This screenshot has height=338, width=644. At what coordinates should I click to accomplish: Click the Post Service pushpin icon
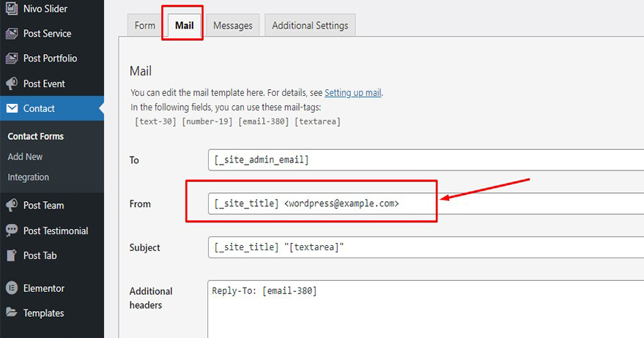[x=12, y=34]
